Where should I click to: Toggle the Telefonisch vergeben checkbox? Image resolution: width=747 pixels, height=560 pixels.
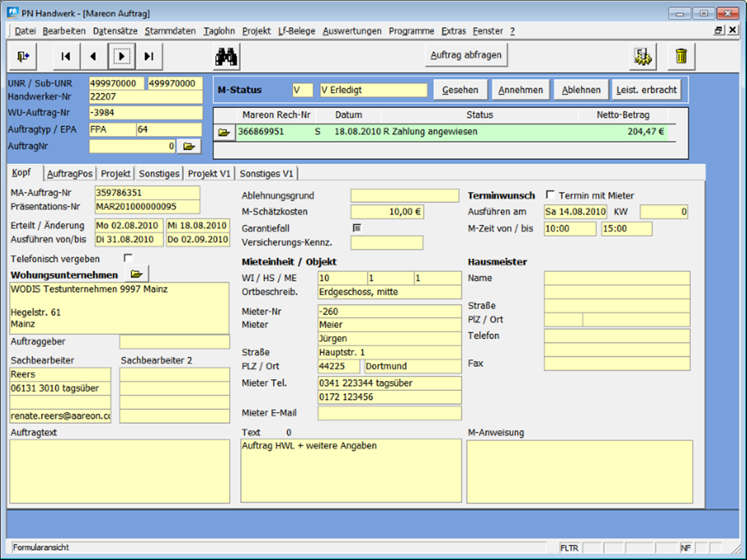128,258
